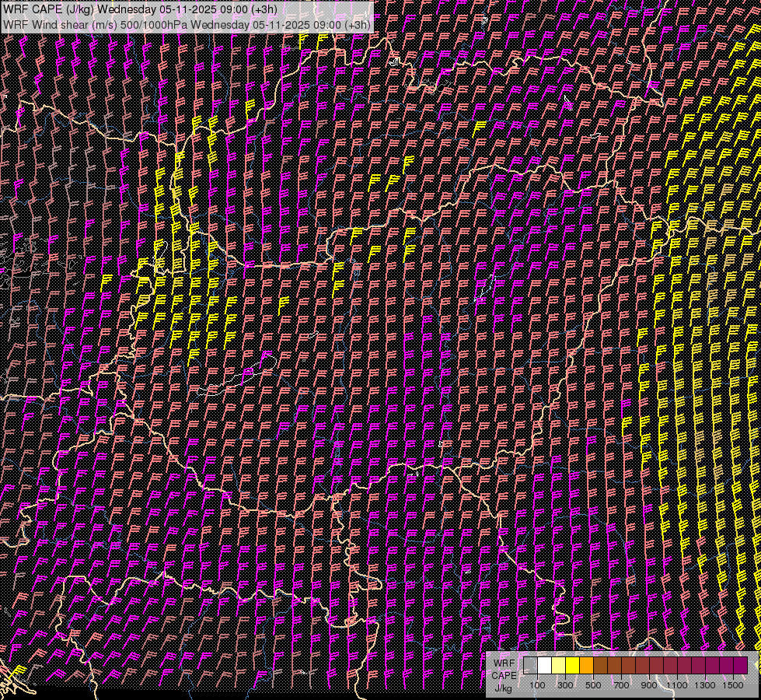Screen dimensions: 761x700
Task: Click the 900 legend scale value
Action: coord(649,685)
